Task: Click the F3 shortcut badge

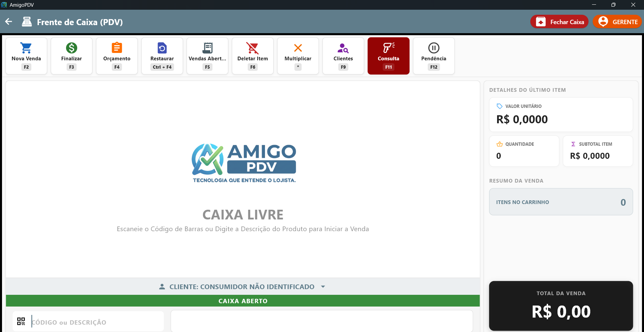Action: pos(71,67)
